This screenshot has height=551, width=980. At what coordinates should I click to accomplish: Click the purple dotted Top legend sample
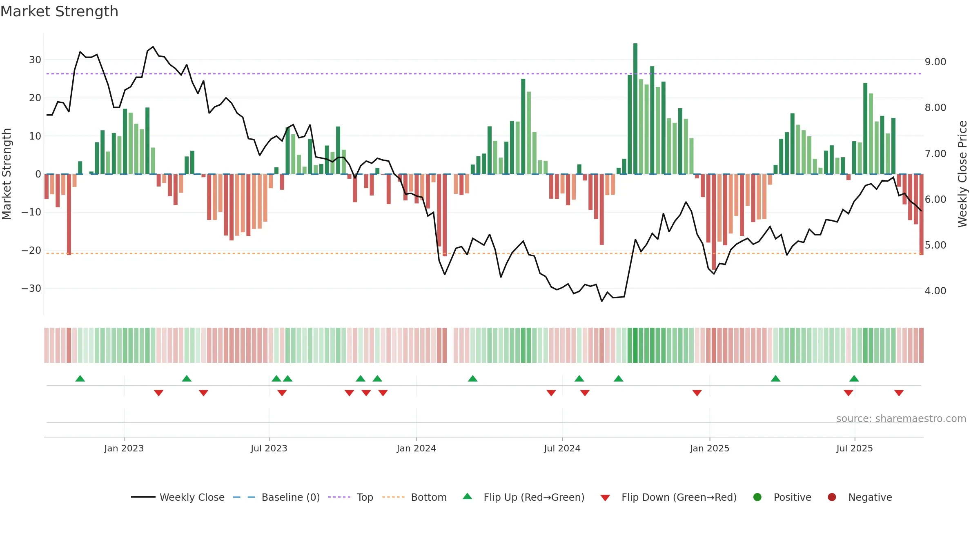[x=339, y=497]
